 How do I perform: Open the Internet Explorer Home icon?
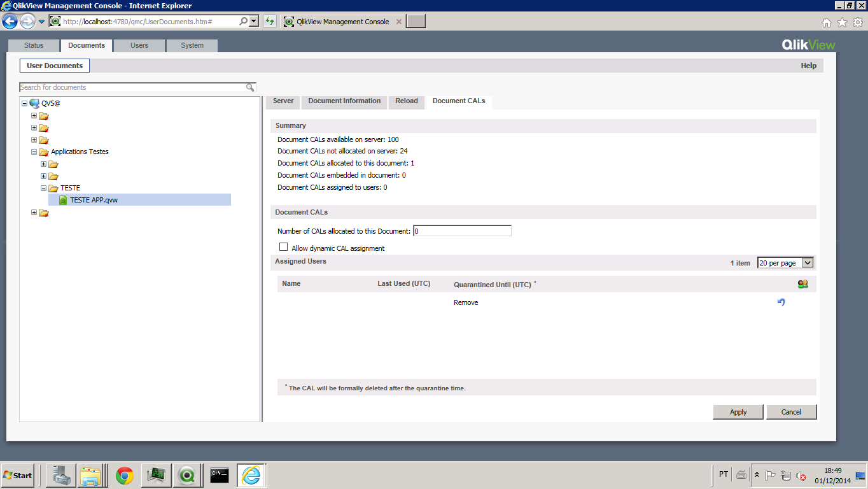(x=827, y=22)
